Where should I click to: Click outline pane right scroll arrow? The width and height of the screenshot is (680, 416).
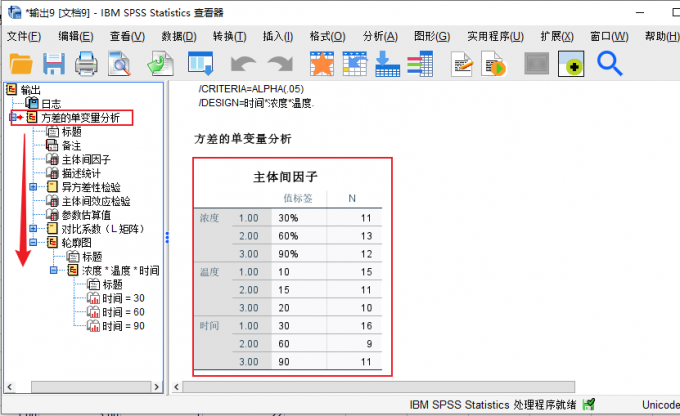[x=157, y=387]
